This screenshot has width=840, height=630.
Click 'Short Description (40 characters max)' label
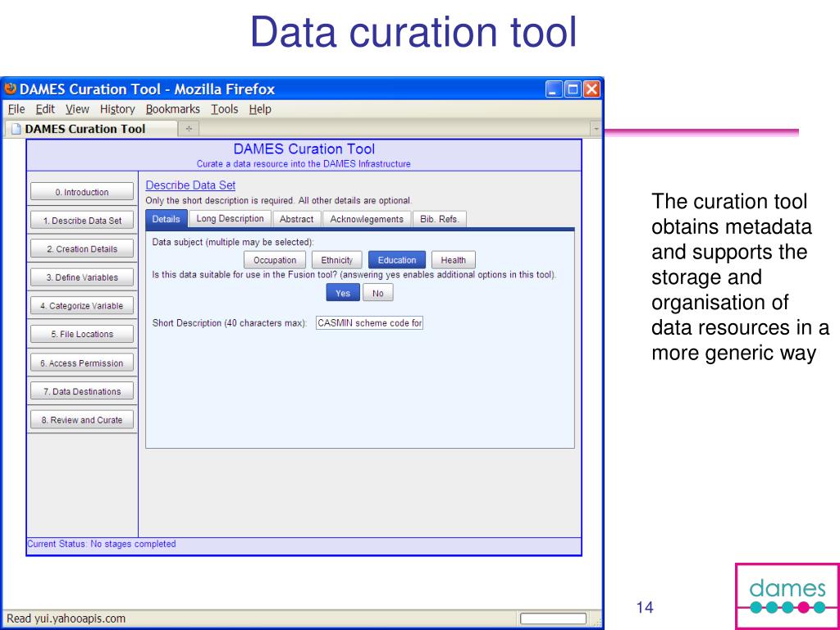(x=230, y=323)
